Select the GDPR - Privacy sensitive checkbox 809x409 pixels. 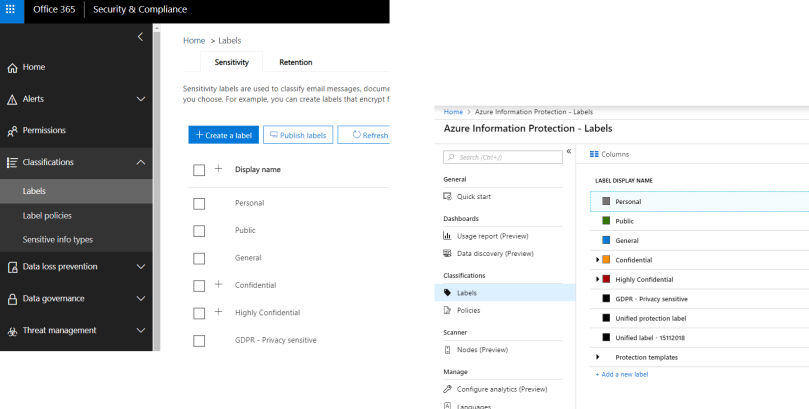[x=199, y=341]
